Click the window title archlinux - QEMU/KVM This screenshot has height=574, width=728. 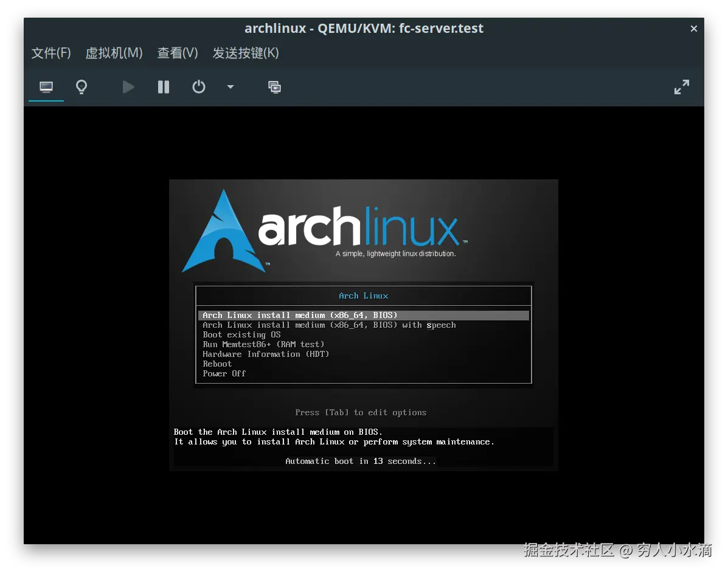364,29
